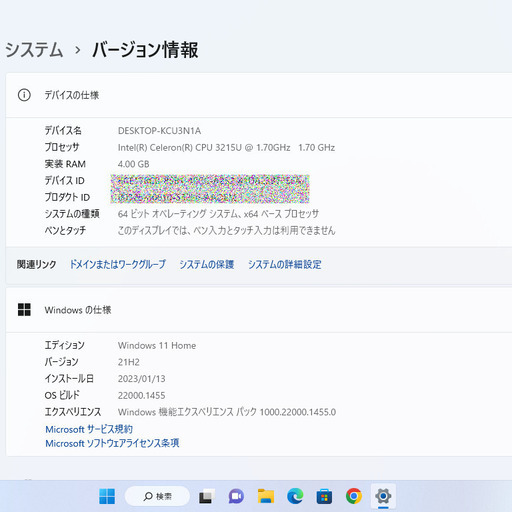
Task: Select processor text Intel(R) Celeron(R) CPU 3215U
Action: (180, 147)
